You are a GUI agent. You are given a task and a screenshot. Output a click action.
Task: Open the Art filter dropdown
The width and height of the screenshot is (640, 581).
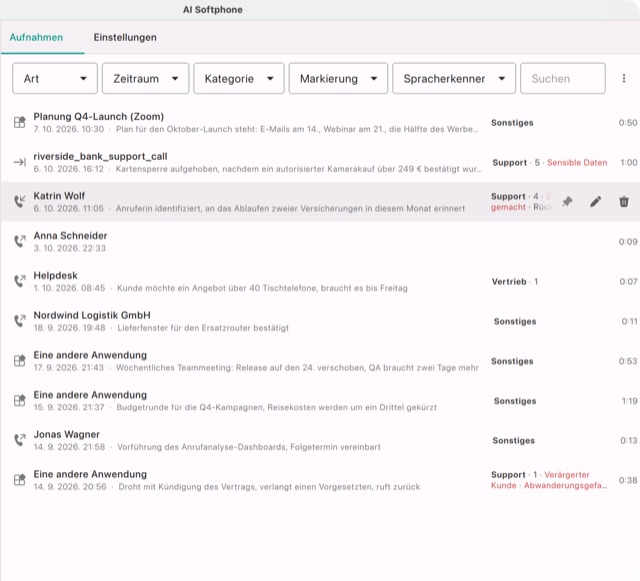[x=55, y=78]
